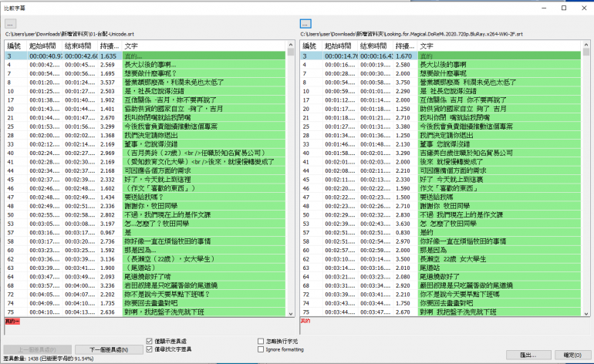This screenshot has height=364, width=594.
Task: Enable the Ignore formatting checkbox
Action: pyautogui.click(x=261, y=349)
